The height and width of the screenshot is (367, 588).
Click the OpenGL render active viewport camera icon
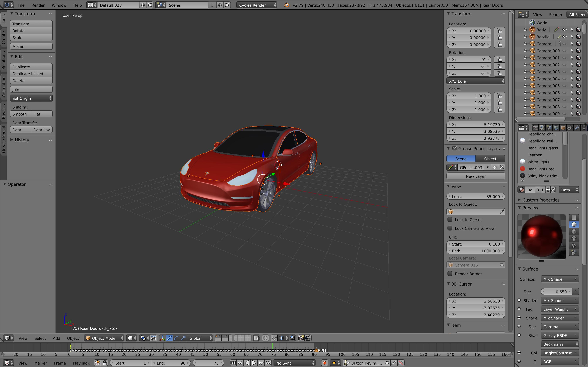click(301, 338)
